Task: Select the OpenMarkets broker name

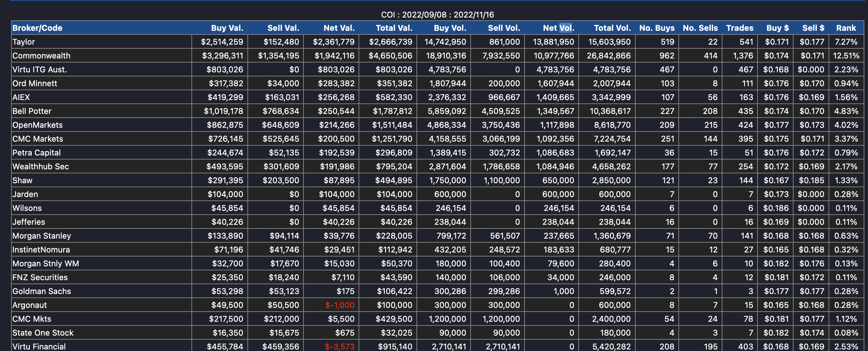Action: tap(38, 125)
